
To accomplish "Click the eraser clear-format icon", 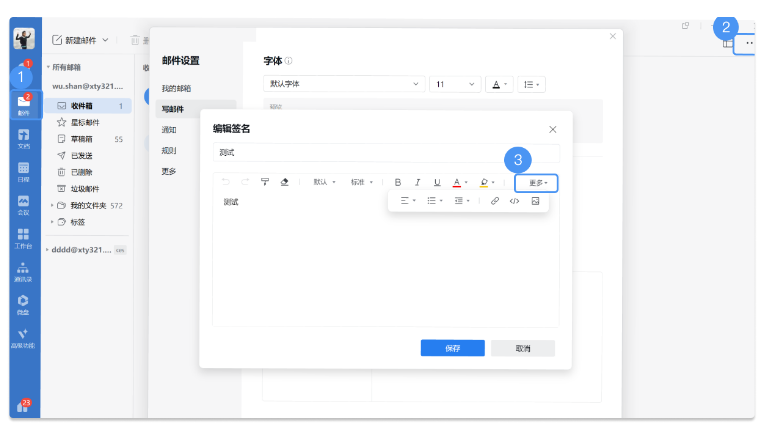I will click(285, 182).
